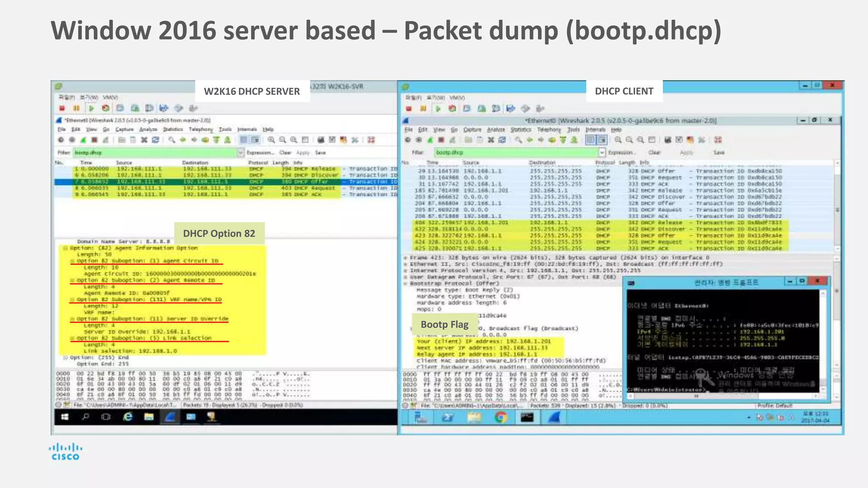Toggle colorize packet list button in server Wireshark
Viewport: 868px width, 488px height.
(x=244, y=140)
